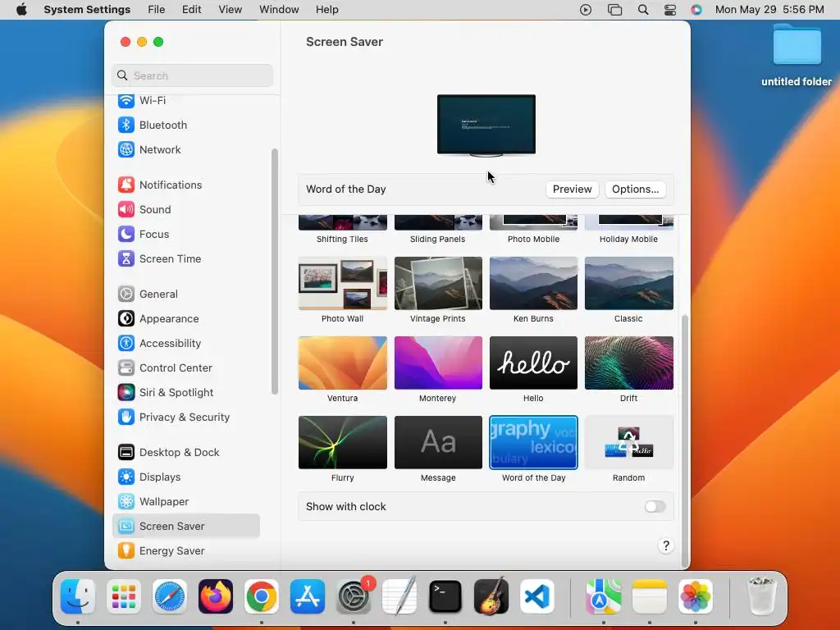Open the Displays sun icon
Image resolution: width=840 pixels, height=630 pixels.
(126, 477)
